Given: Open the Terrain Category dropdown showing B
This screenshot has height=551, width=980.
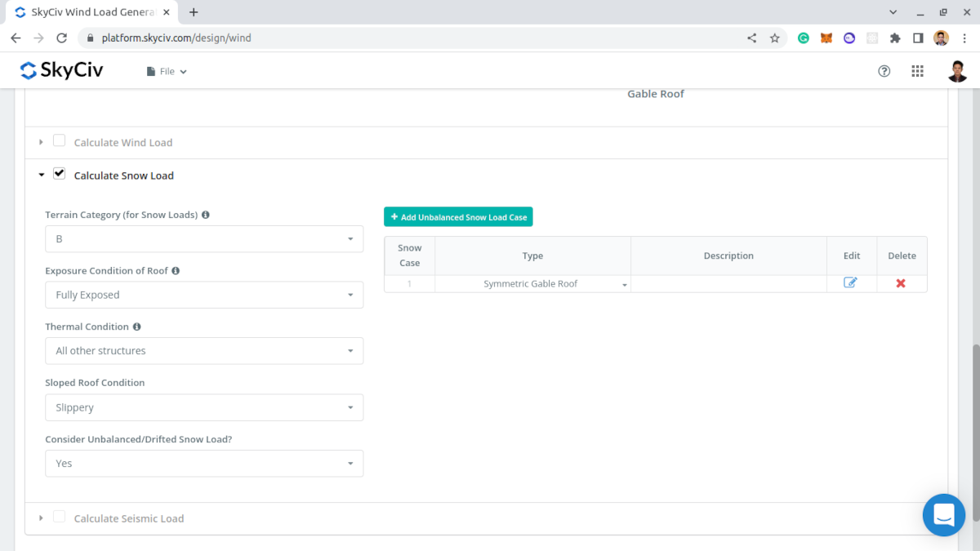Looking at the screenshot, I should point(204,239).
